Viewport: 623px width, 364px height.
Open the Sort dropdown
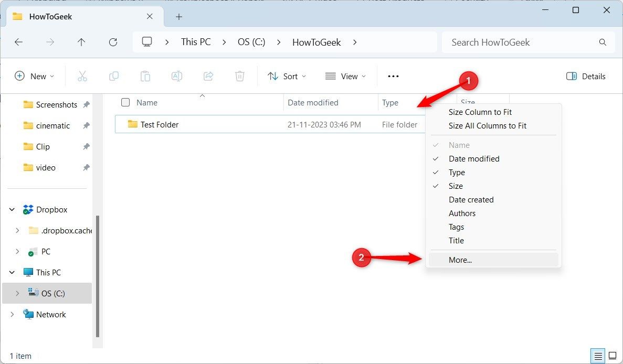[287, 76]
